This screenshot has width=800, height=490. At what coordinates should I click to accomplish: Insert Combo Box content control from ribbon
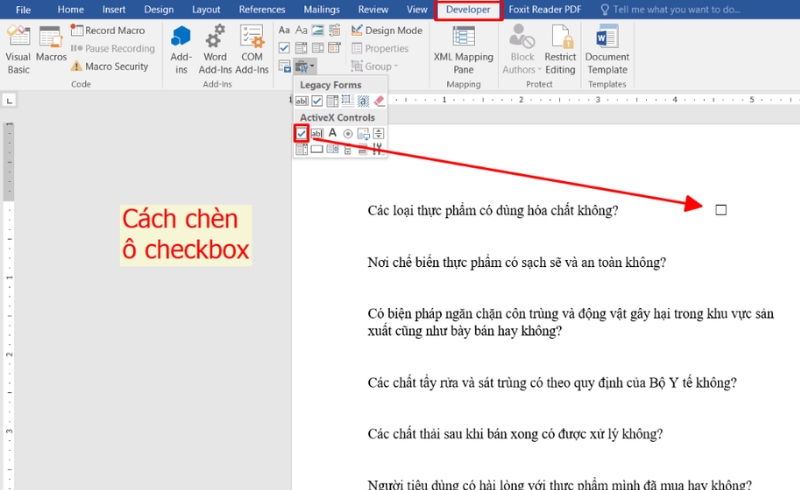301,48
